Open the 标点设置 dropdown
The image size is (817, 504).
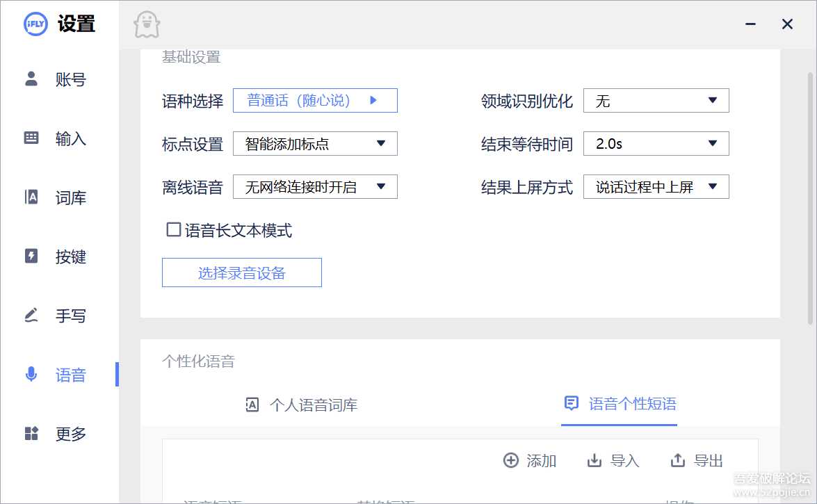pyautogui.click(x=314, y=144)
